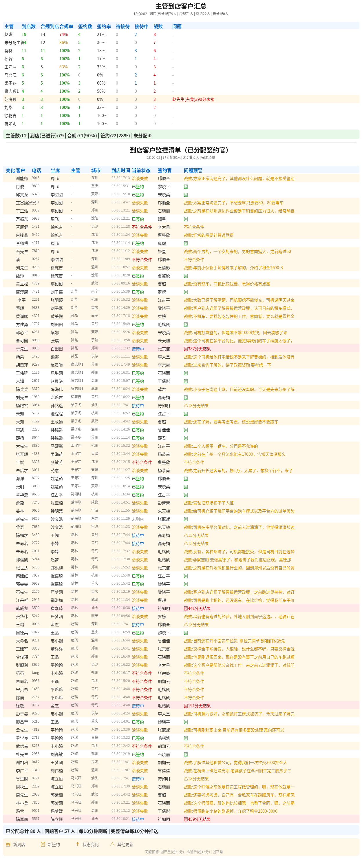Click the 状态变化 arrow legend icon
Screen dimensions: 362x868
tap(77, 844)
